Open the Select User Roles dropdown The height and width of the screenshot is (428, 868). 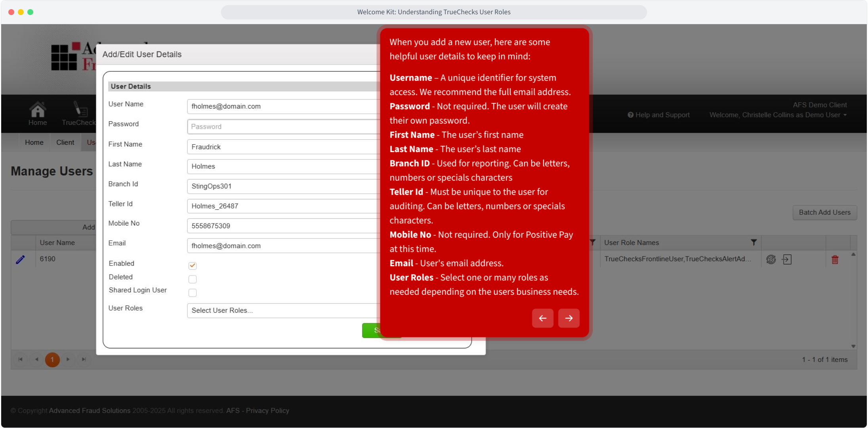[284, 311]
